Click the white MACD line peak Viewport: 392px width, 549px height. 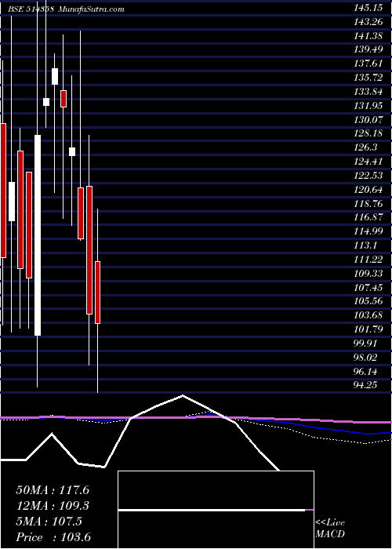[183, 396]
